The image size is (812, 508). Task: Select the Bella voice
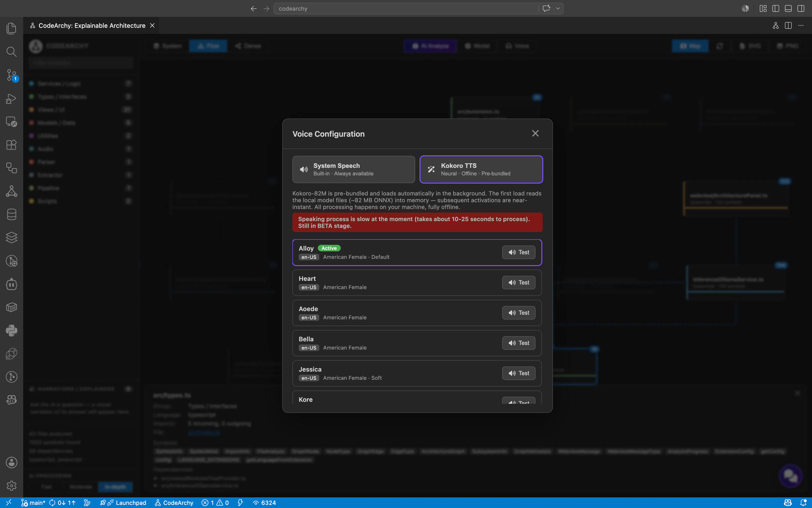pyautogui.click(x=417, y=343)
